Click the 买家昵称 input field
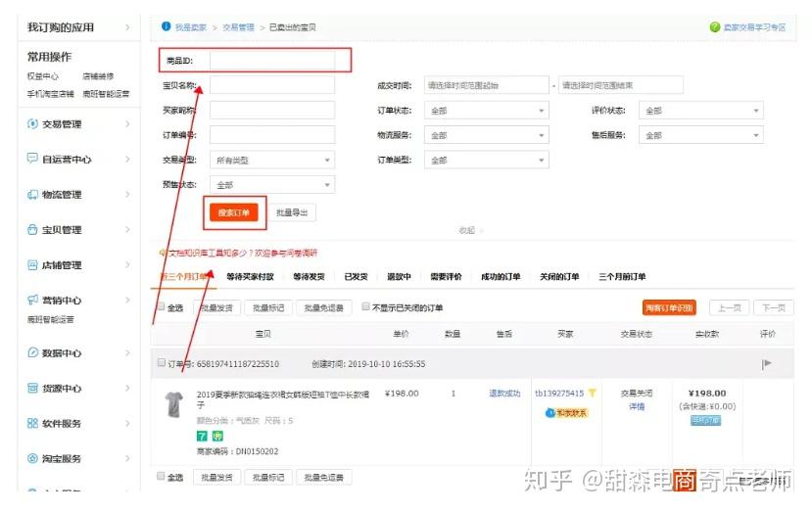Viewport: 812px width, 513px height. (272, 111)
